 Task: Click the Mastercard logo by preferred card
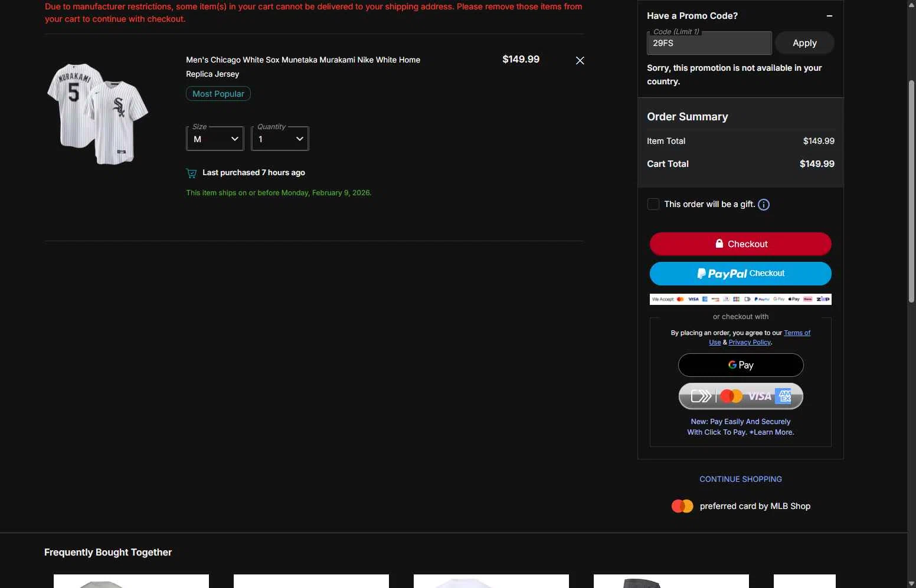point(682,506)
